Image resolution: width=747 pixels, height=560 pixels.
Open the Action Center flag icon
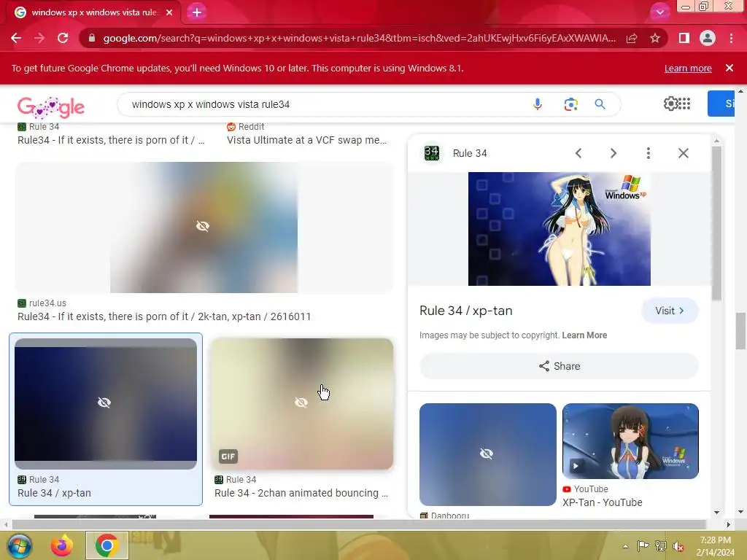click(643, 546)
